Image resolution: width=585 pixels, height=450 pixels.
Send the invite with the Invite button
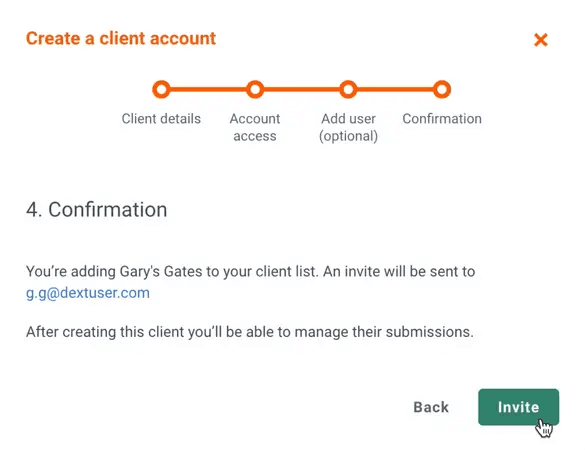[519, 407]
